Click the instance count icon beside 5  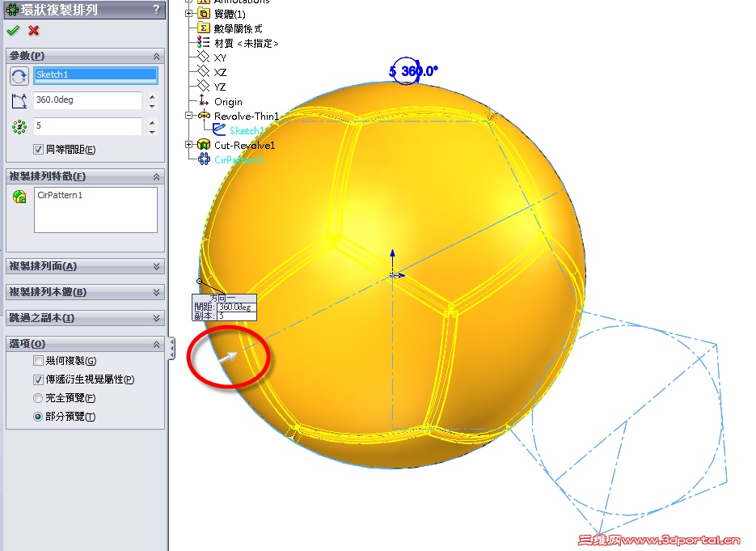[x=19, y=127]
